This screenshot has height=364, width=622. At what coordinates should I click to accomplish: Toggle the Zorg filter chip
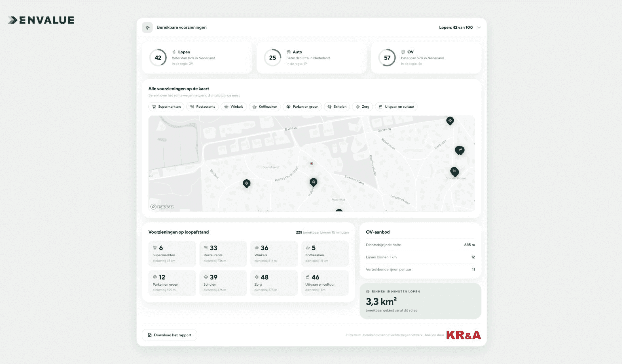(x=362, y=107)
